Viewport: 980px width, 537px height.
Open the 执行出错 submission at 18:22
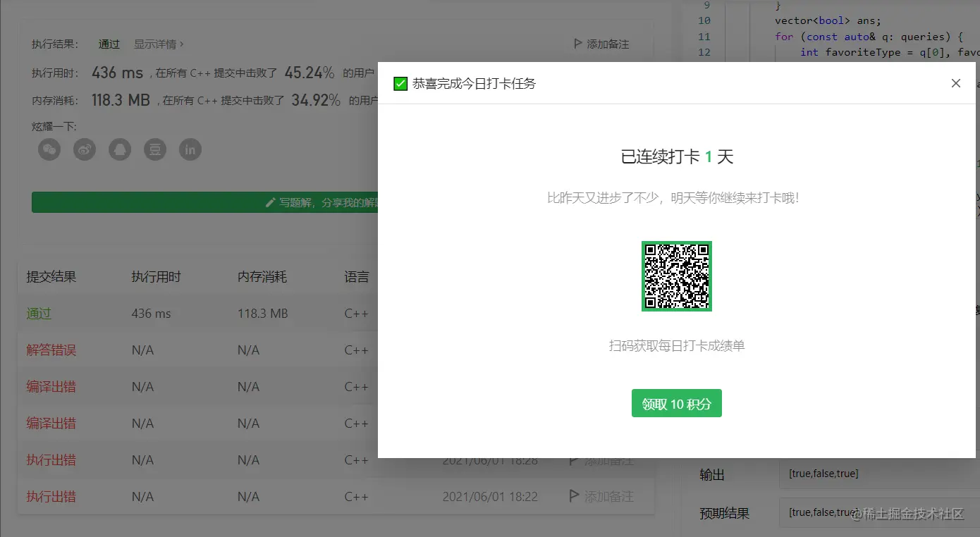[x=51, y=497]
